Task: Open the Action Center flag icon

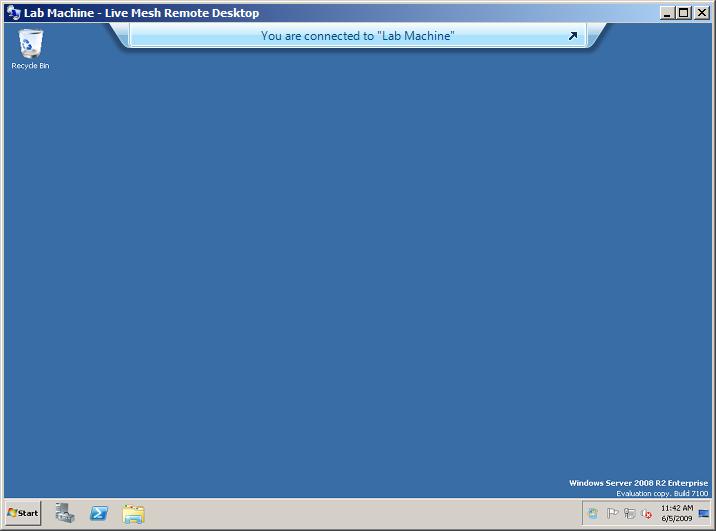Action: point(612,514)
